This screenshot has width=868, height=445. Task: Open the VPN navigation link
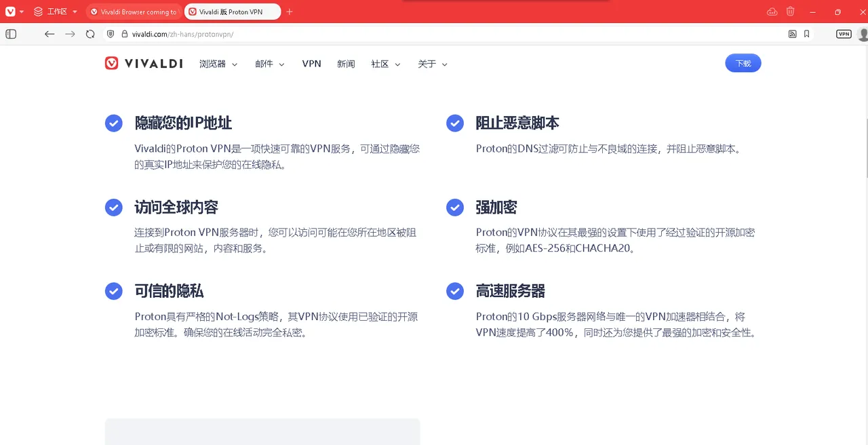click(311, 64)
